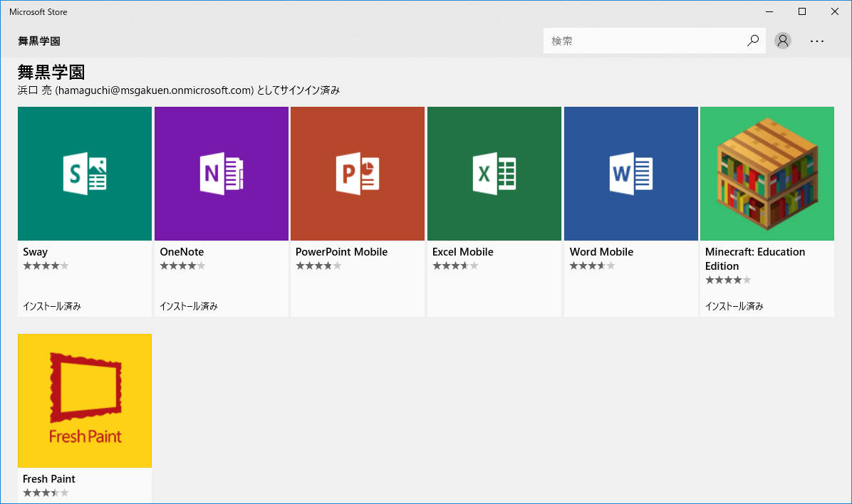
Task: Click the Excel Mobile title text
Action: coord(463,252)
